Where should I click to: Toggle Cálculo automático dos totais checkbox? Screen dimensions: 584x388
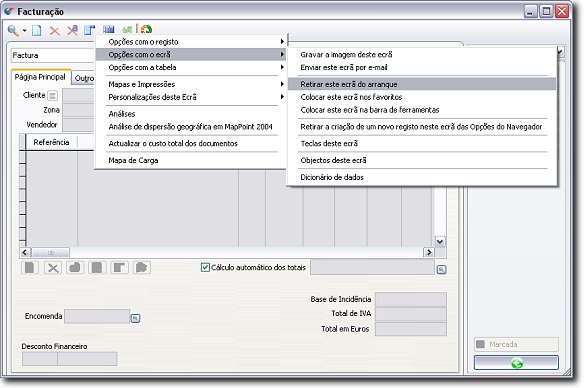205,267
